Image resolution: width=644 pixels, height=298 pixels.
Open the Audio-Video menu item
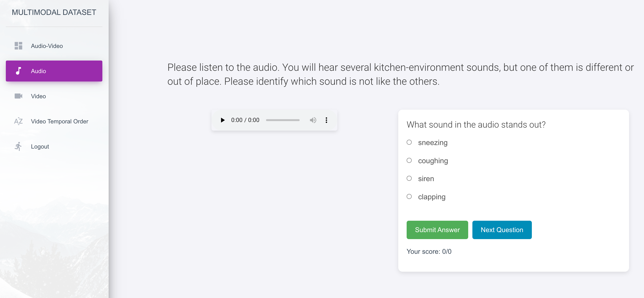click(47, 46)
